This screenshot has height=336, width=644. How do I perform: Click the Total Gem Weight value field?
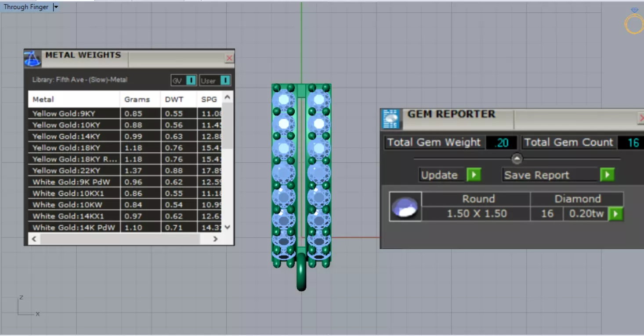coord(501,143)
